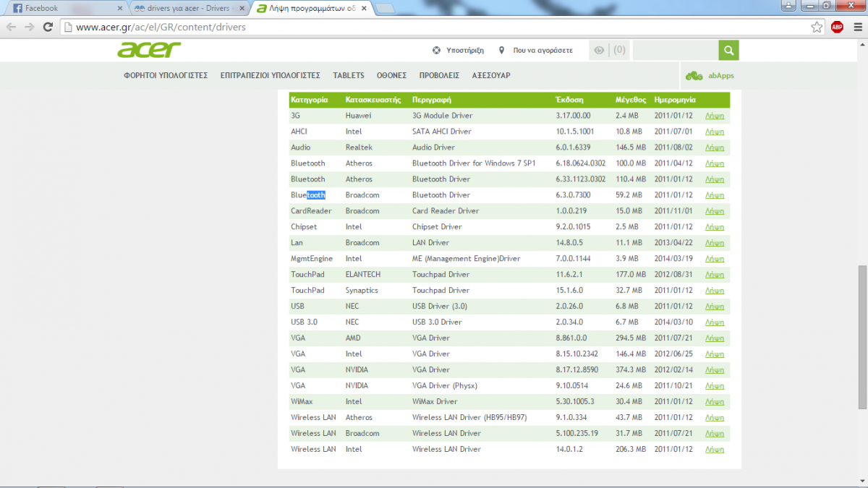Click the Acer logo
The height and width of the screenshot is (488, 868).
(x=149, y=50)
